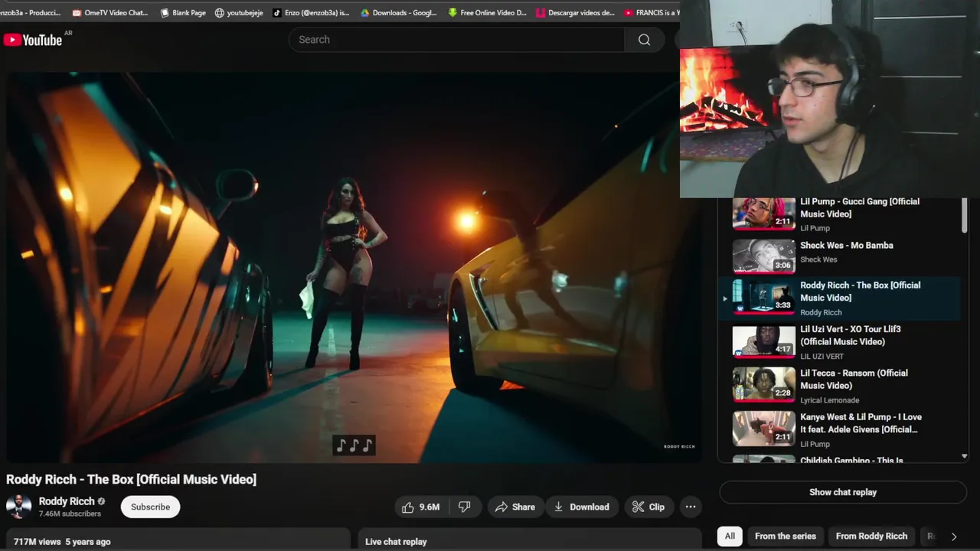Screen dimensions: 980x551
Task: Click the video title The Box
Action: [x=132, y=479]
